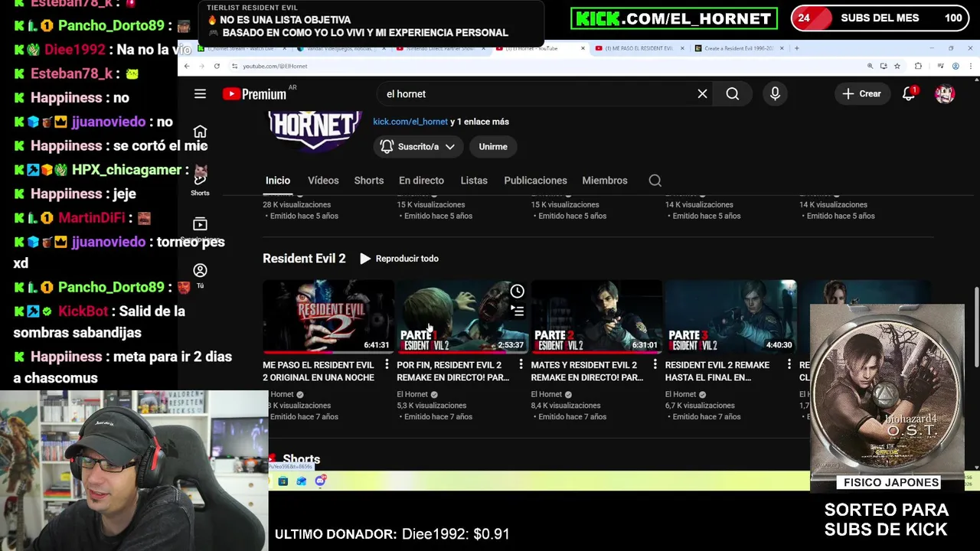Open the kick.com/el_hornet channel link

(x=410, y=122)
